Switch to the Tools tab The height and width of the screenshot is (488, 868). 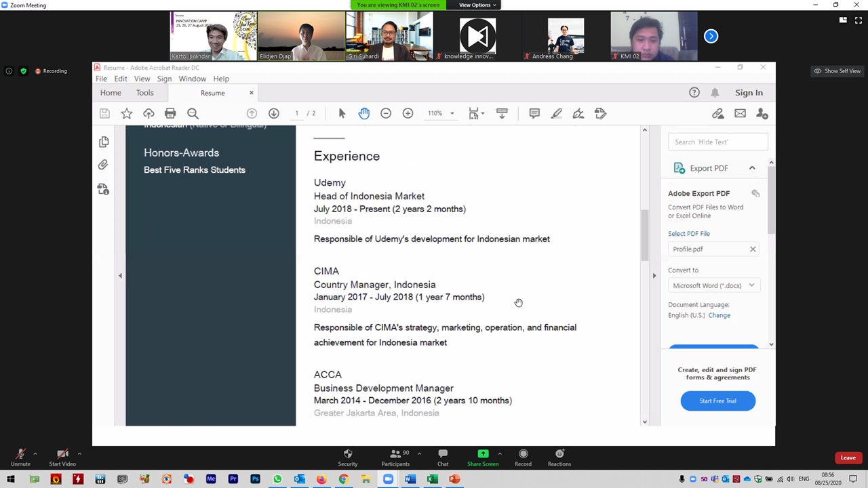tap(144, 93)
